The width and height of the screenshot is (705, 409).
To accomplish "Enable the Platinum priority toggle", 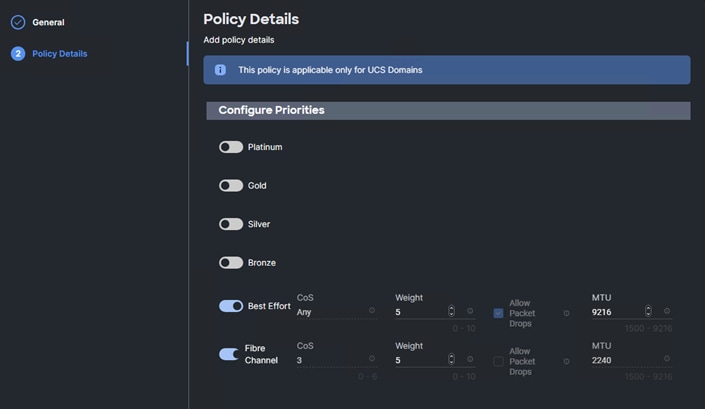I will click(x=231, y=147).
